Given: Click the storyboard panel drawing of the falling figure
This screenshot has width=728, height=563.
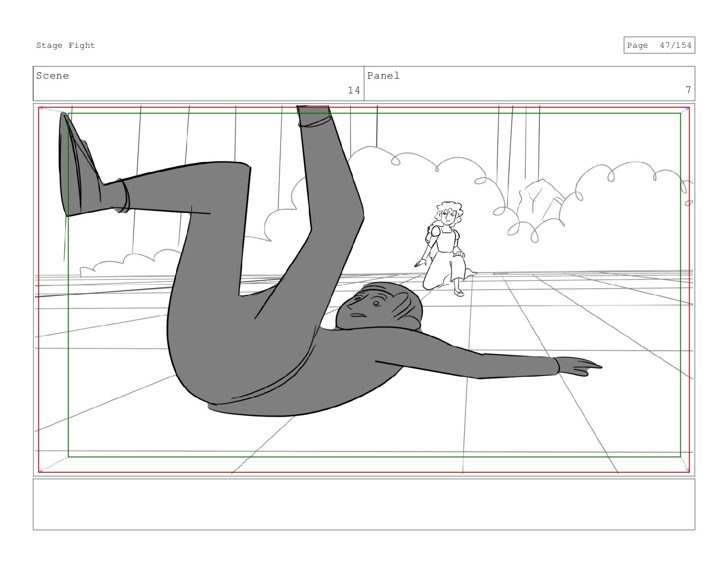Looking at the screenshot, I should pos(364,290).
